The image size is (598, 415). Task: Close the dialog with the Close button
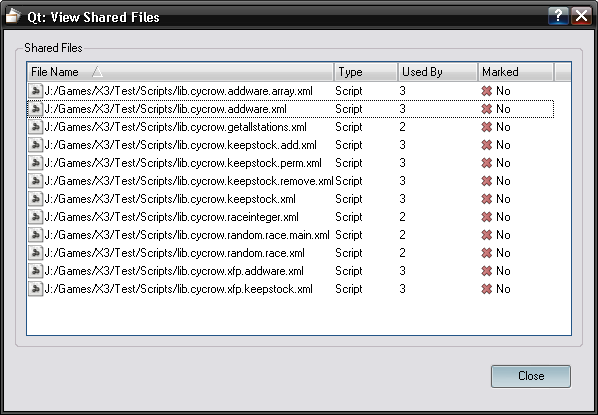click(531, 376)
